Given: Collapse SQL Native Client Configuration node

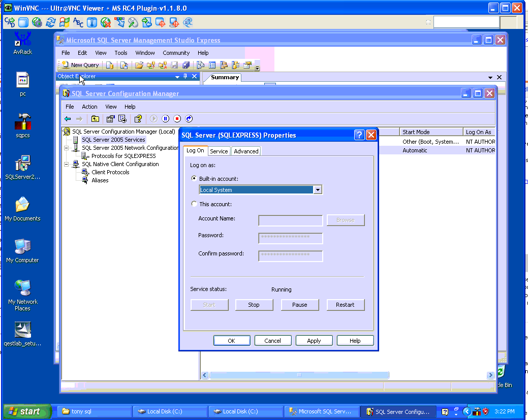Looking at the screenshot, I should click(66, 164).
